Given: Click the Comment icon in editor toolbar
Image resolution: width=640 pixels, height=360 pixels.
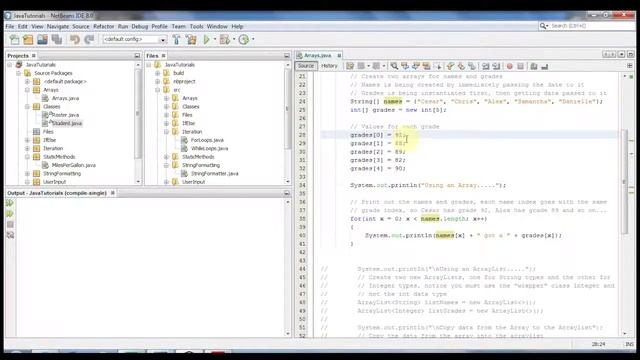Looking at the screenshot, I should (x=533, y=66).
